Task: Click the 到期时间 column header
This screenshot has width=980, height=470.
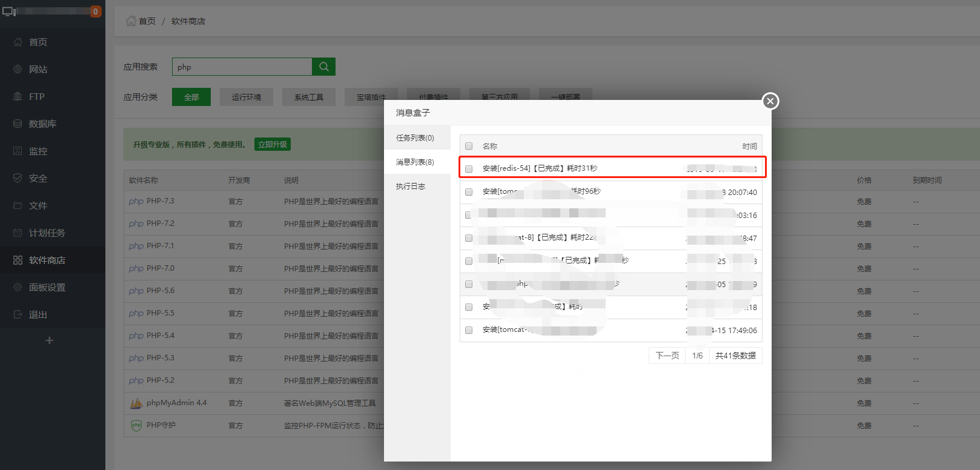Action: [927, 180]
